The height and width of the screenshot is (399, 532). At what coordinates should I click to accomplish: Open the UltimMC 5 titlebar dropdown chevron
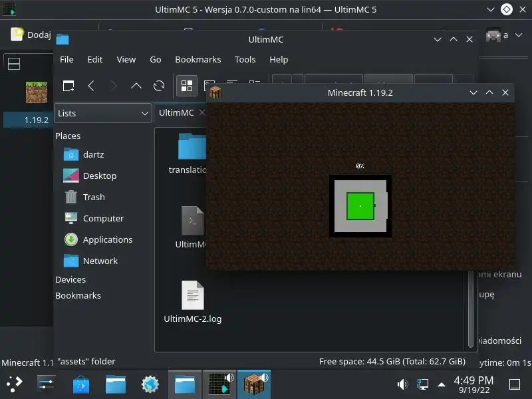pos(490,9)
